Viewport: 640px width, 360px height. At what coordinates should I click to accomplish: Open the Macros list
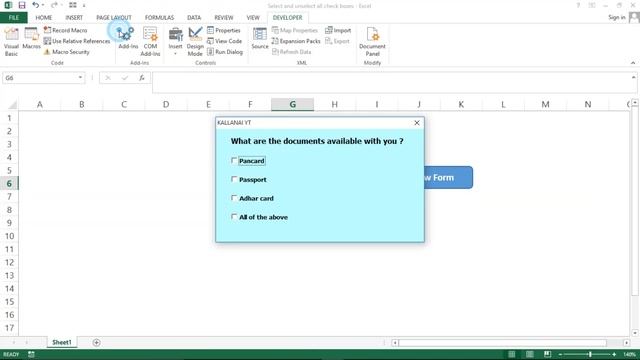(x=31, y=38)
